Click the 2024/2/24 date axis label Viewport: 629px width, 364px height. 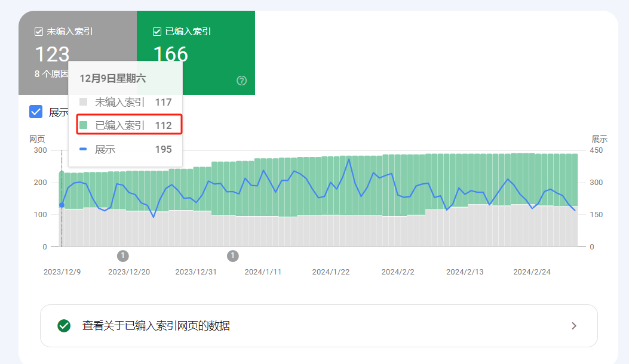point(532,272)
